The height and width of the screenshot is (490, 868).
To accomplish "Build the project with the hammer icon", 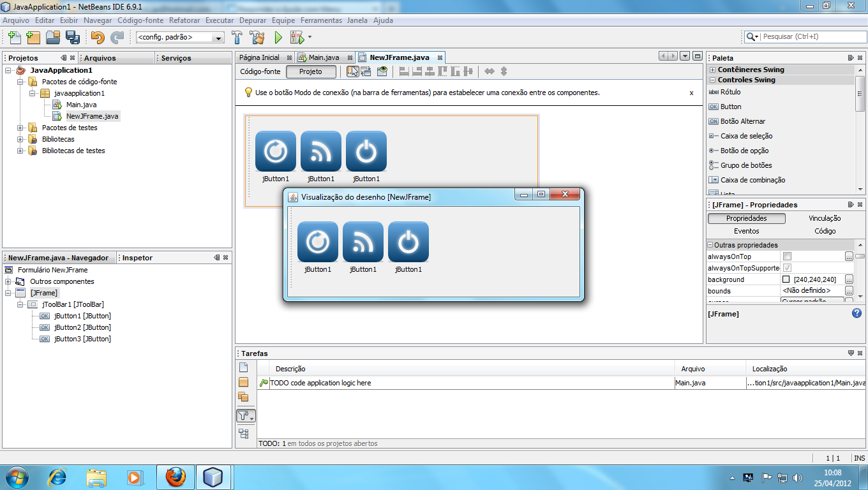I will 237,37.
